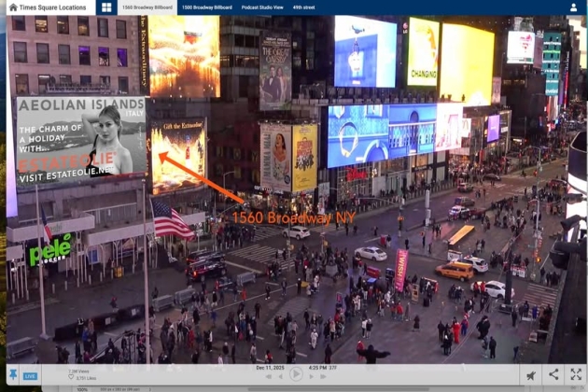Open the camera grid view icon
This screenshot has height=392, width=588.
point(106,7)
